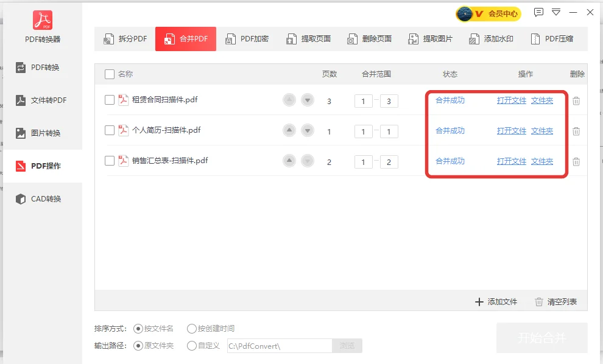Select 自定义 output path option
Screen dimensions: 603x364
point(203,346)
